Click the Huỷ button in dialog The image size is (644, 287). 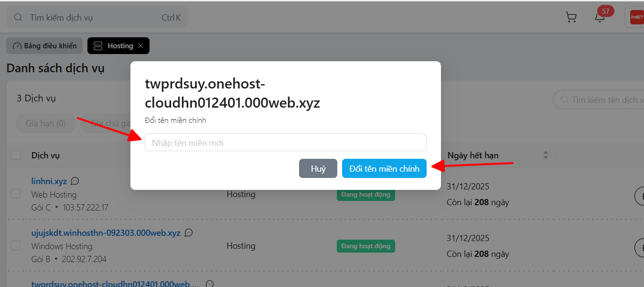click(x=318, y=168)
